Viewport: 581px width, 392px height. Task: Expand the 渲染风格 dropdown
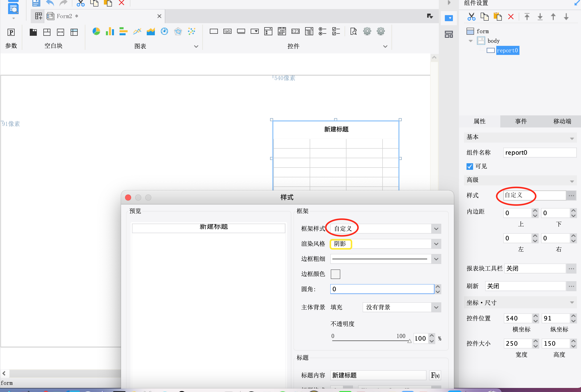point(436,244)
